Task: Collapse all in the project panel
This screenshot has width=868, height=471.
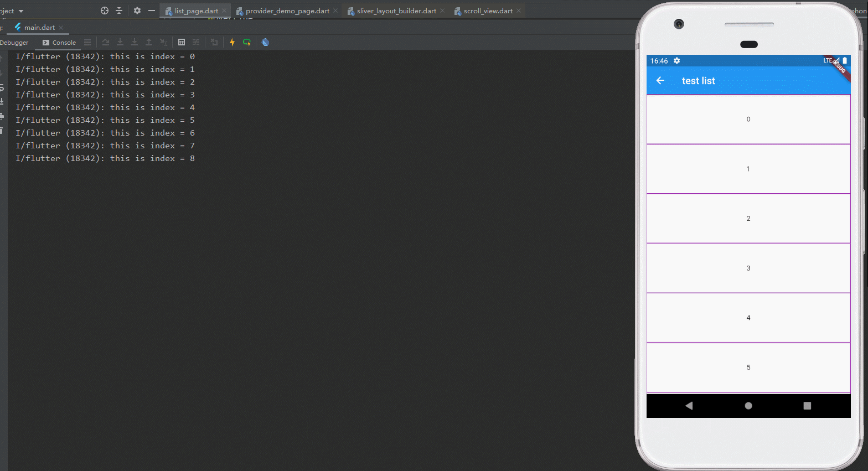Action: (x=119, y=11)
